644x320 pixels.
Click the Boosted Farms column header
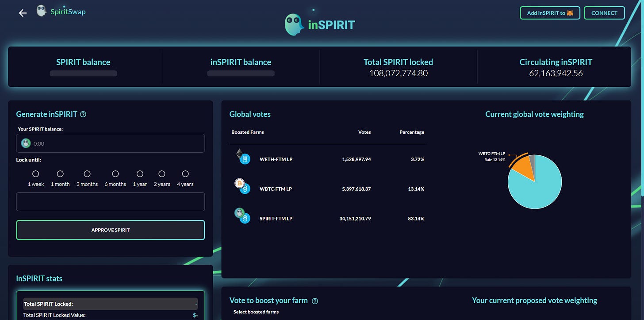click(x=248, y=132)
